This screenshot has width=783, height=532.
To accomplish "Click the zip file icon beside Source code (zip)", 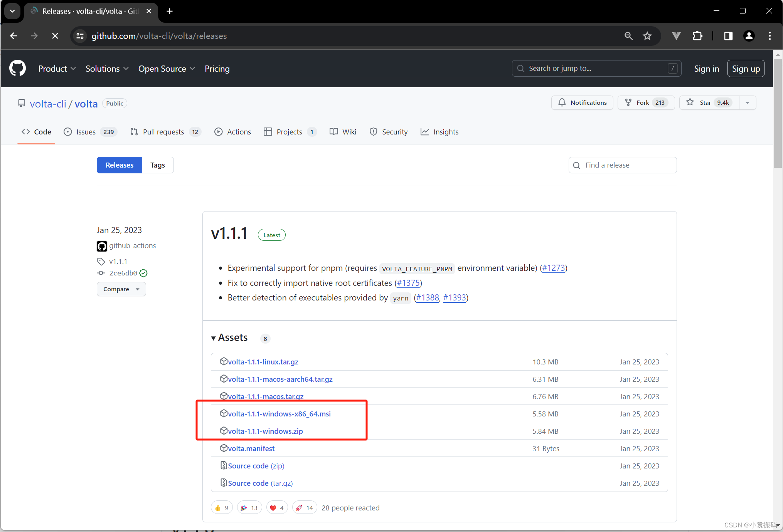I will tap(224, 465).
